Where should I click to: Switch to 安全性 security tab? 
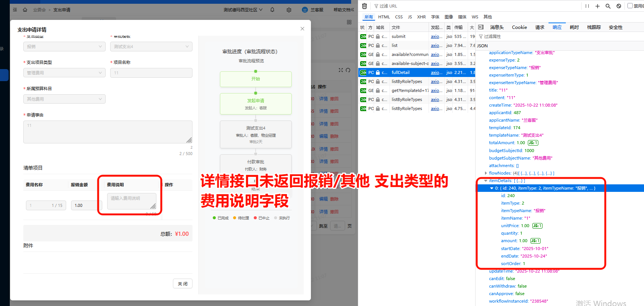click(616, 27)
